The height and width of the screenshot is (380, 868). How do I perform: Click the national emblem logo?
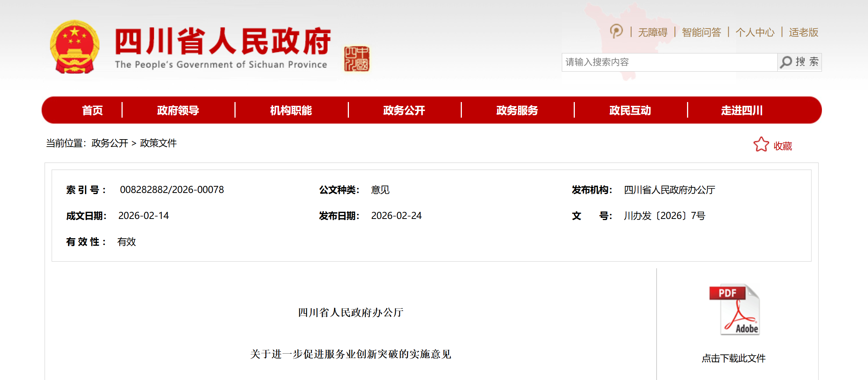[75, 47]
